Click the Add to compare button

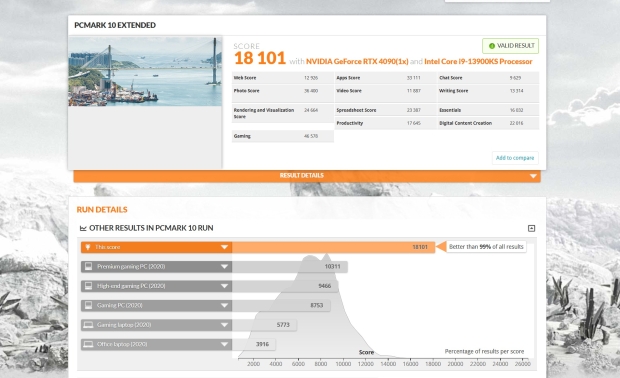tap(515, 158)
